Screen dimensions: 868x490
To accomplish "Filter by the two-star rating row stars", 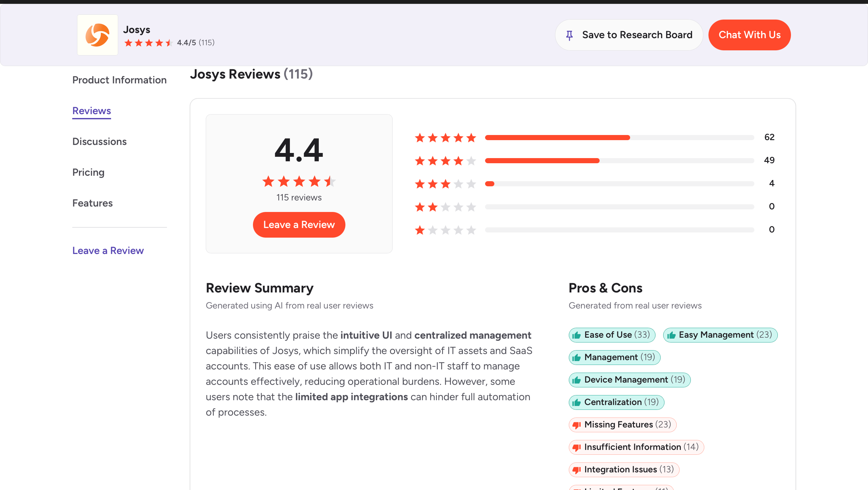I will point(446,207).
